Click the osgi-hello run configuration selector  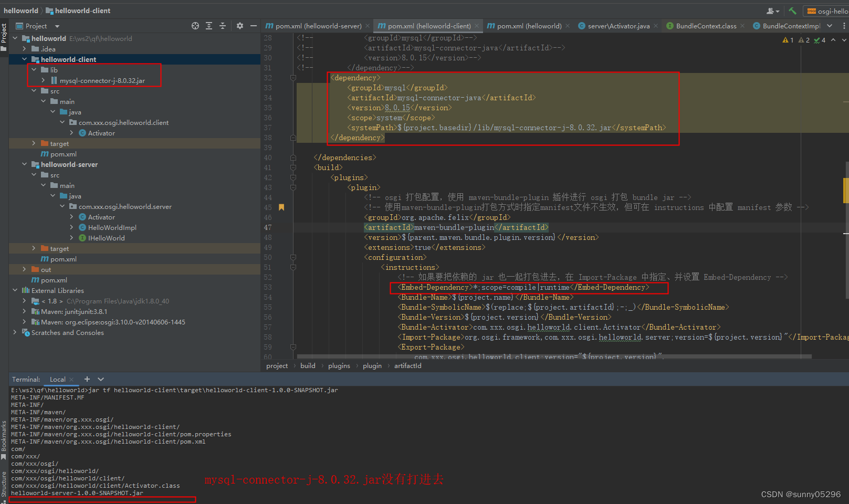click(x=832, y=10)
